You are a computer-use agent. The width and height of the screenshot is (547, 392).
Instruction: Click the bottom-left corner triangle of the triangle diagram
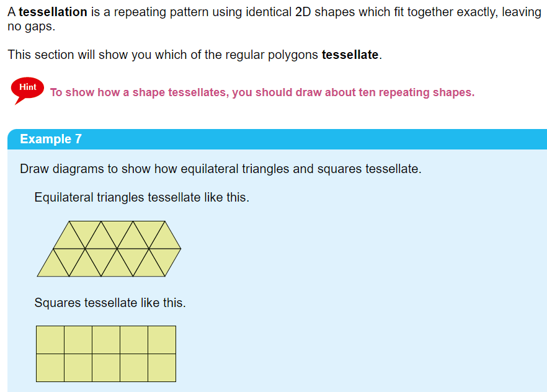tap(53, 267)
